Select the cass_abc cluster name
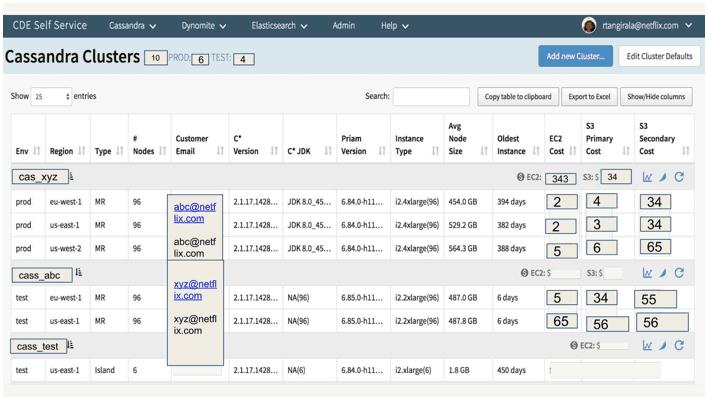Screen dimensions: 707x402 click(42, 275)
